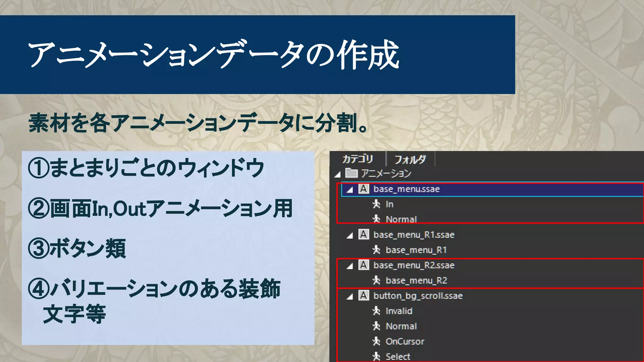The height and width of the screenshot is (362, 644).
Task: Collapse the base_menu_R2.ssae node
Action: click(x=350, y=266)
